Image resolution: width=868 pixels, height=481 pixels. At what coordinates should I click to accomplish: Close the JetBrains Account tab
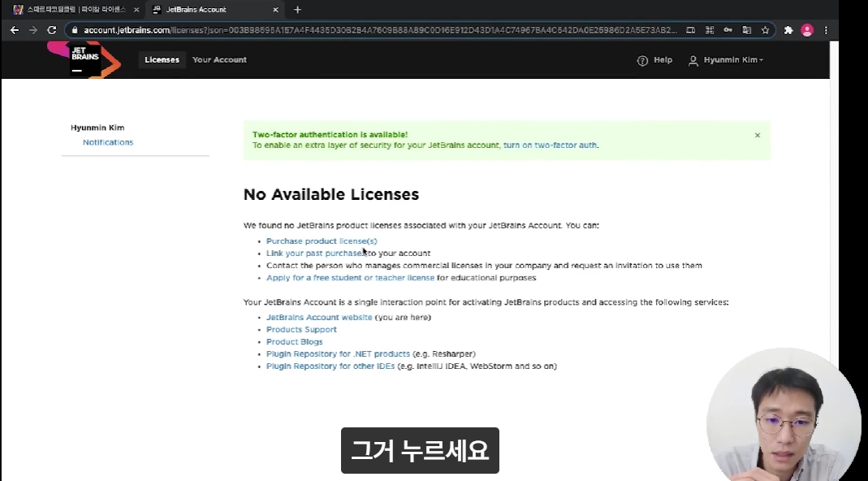coord(276,10)
